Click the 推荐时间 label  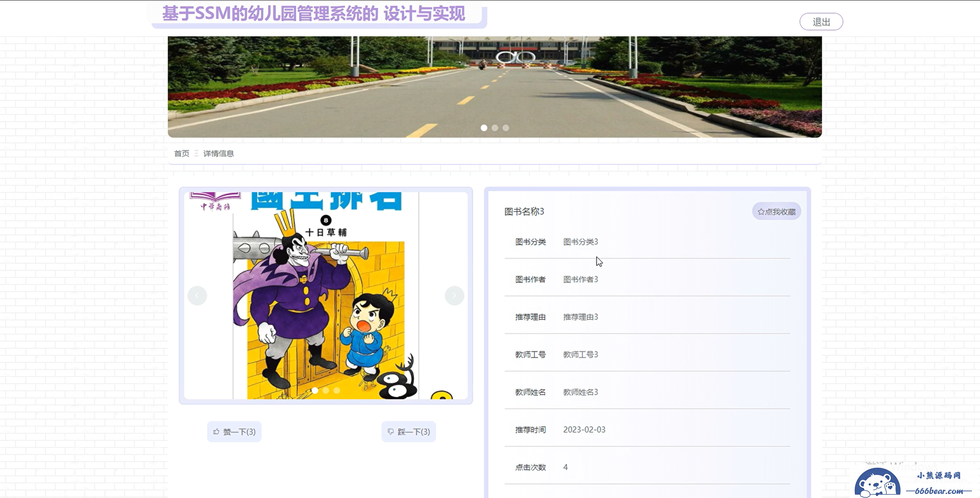point(530,430)
